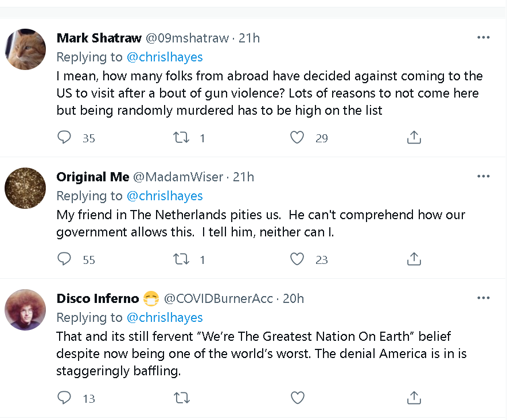Share Original Me's tweet
The width and height of the screenshot is (530, 420).
(414, 259)
